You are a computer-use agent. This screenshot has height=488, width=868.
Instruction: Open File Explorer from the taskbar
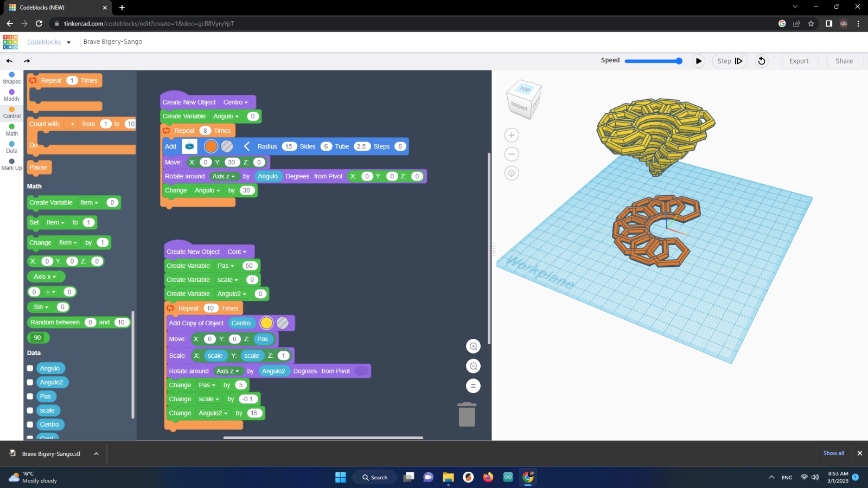(x=448, y=477)
